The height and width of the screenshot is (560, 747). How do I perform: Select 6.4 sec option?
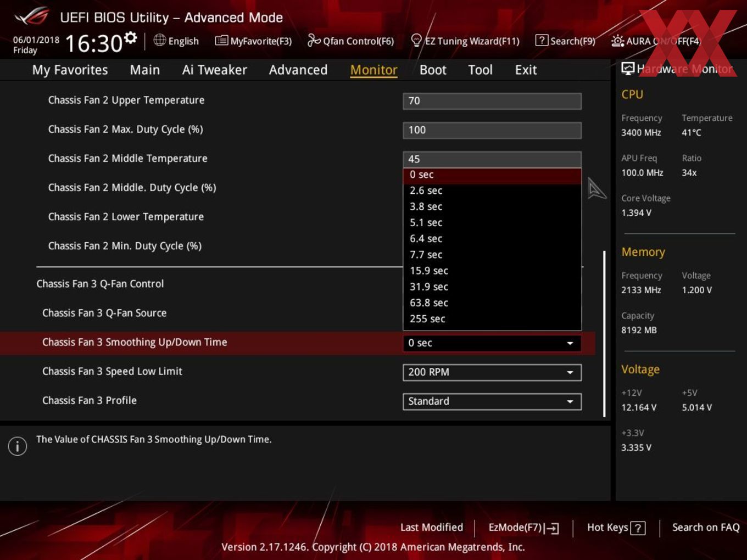pyautogui.click(x=492, y=238)
